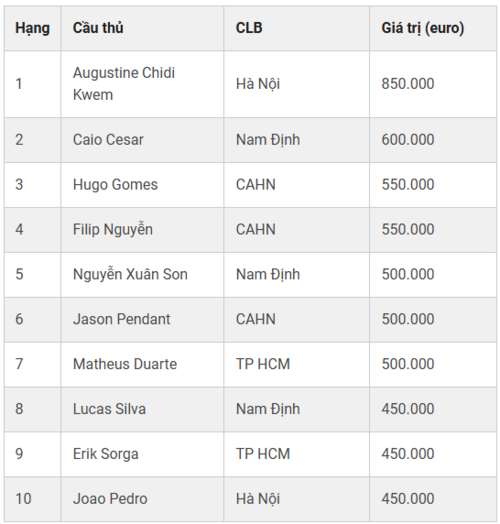Select the CLB column header

click(x=249, y=28)
